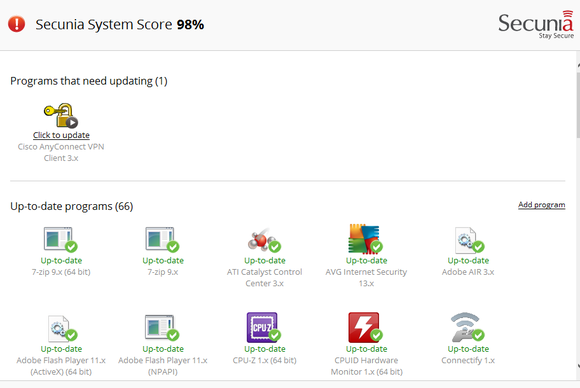Open the Secunia logo
Image resolution: width=580 pixels, height=388 pixels.
click(x=536, y=24)
